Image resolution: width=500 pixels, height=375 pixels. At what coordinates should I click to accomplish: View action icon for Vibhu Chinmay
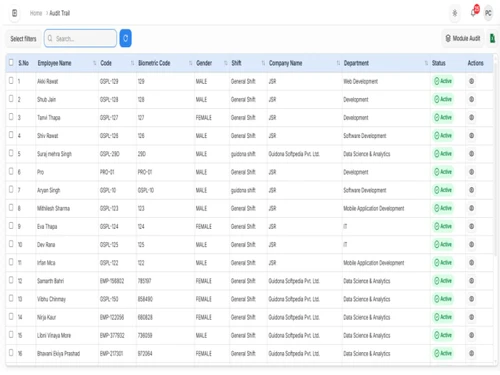coord(471,299)
